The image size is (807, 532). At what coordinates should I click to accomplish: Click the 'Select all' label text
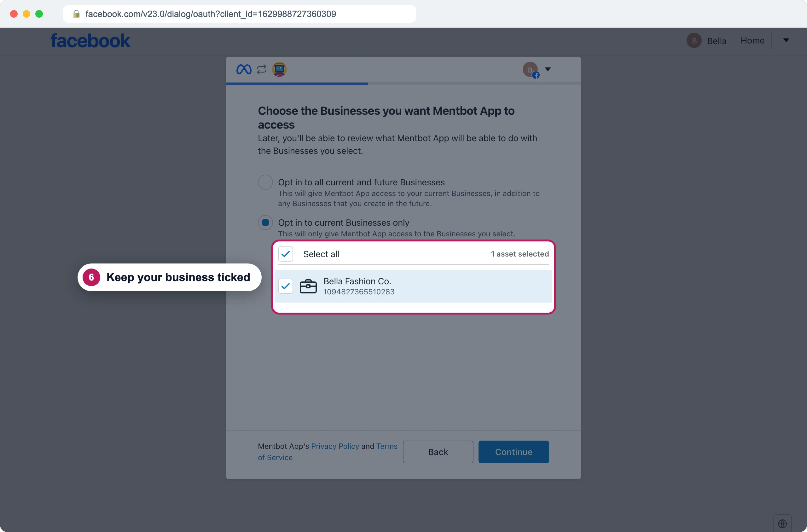click(321, 254)
